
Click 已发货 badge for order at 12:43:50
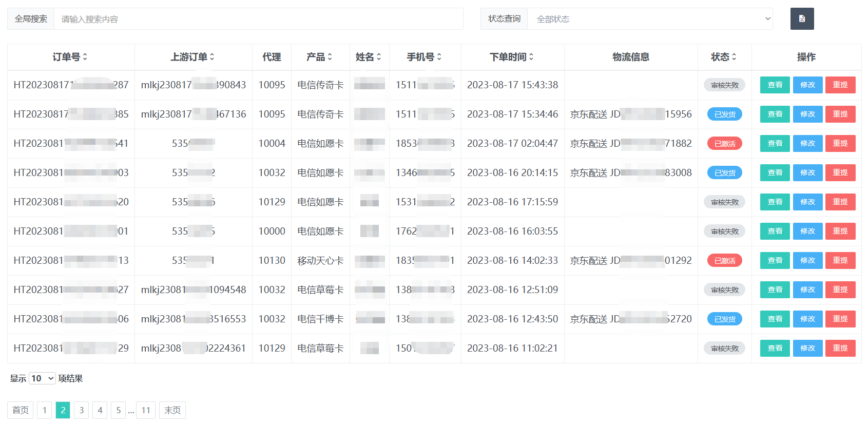pyautogui.click(x=725, y=319)
